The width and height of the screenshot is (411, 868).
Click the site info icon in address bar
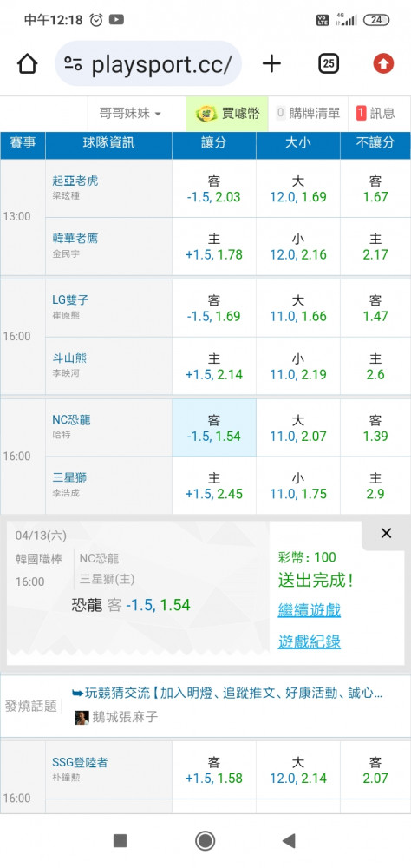pyautogui.click(x=73, y=64)
